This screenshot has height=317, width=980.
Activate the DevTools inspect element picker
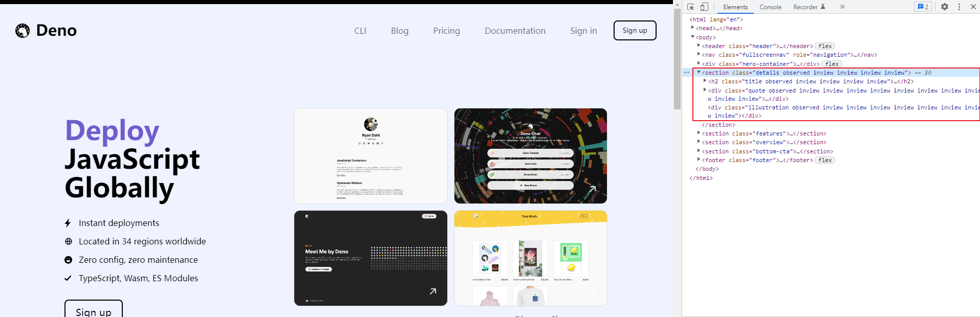tap(691, 7)
